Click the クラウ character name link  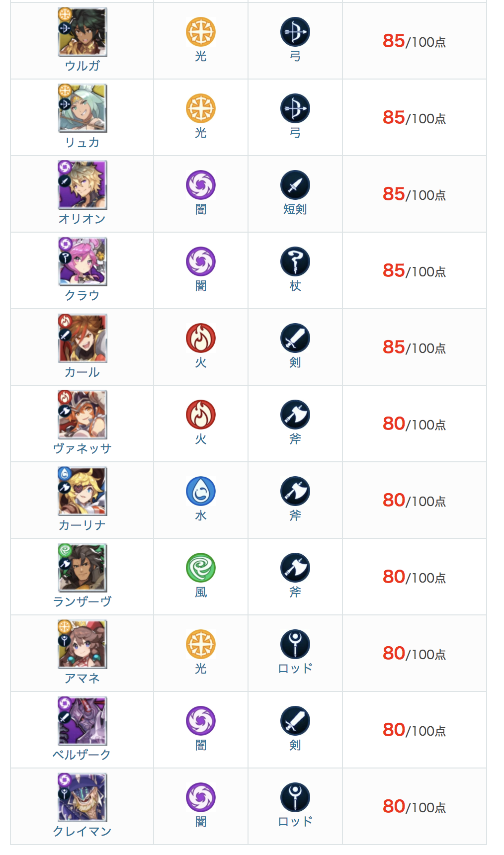[x=82, y=296]
